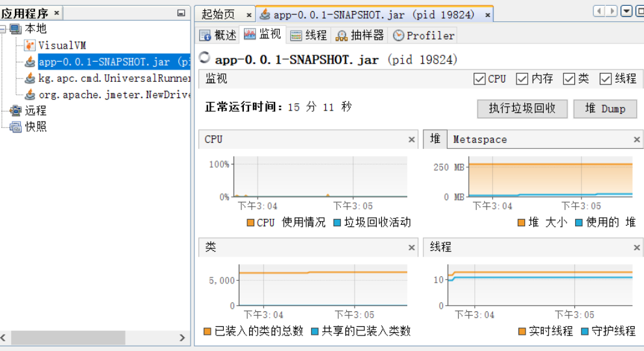Select VisualVM in the applications tree
644x351 pixels.
point(62,45)
